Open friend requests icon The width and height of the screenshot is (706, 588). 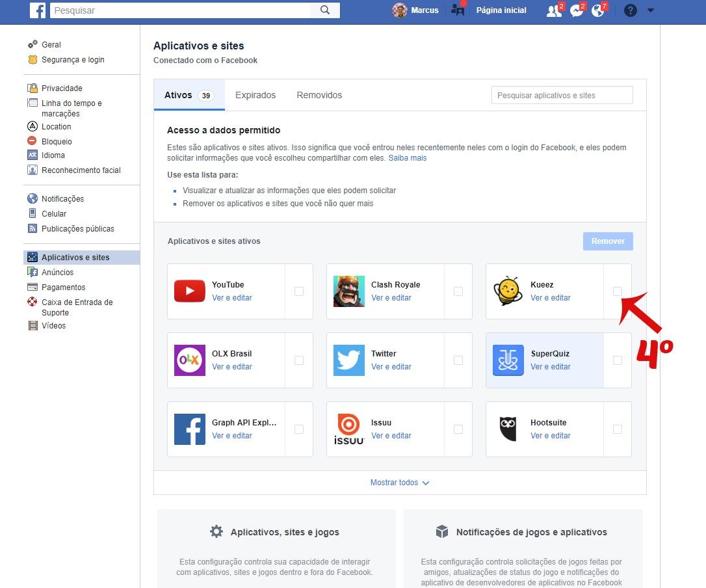[554, 10]
